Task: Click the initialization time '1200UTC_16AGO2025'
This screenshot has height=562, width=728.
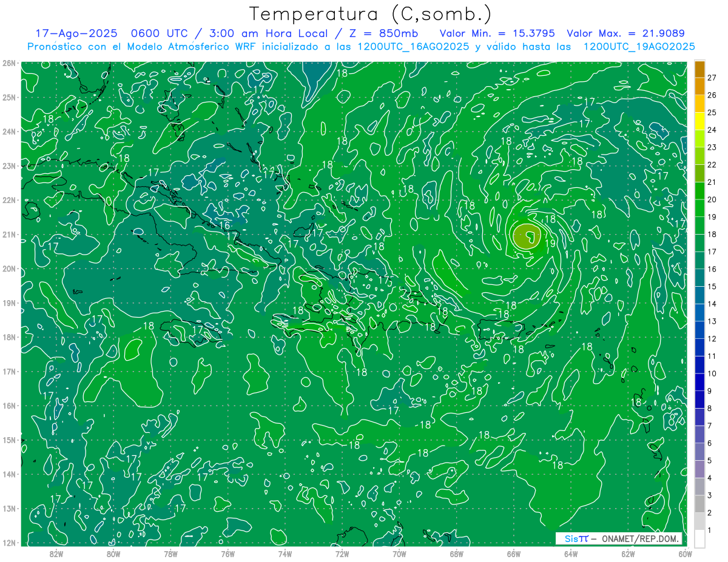Action: 412,47
